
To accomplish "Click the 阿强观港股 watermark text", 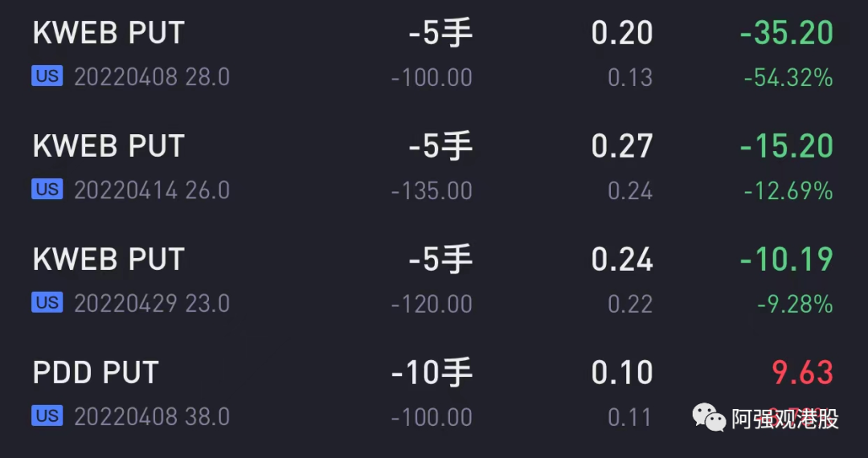I will 785,419.
